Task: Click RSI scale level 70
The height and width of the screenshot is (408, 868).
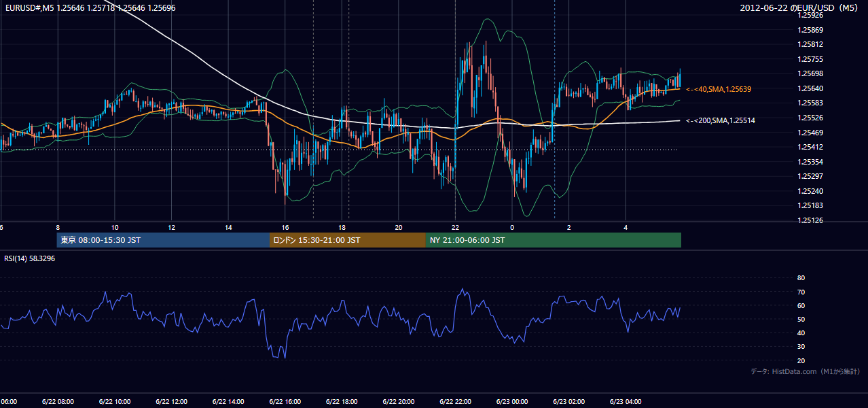Action: pos(801,292)
